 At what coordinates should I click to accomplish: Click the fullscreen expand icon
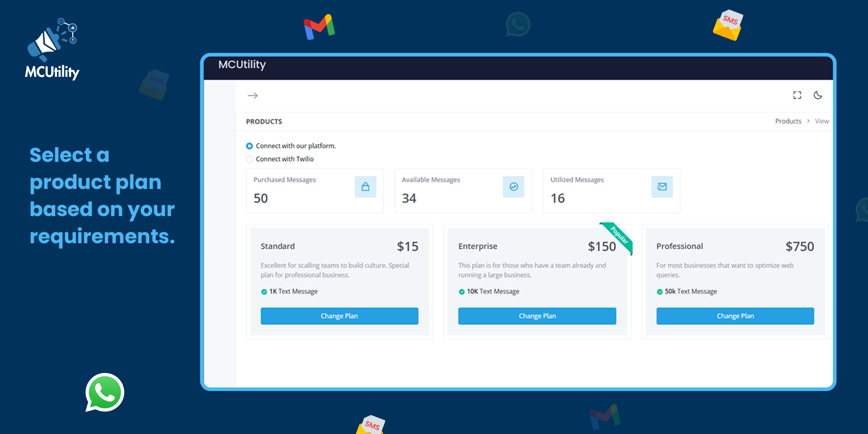click(x=797, y=95)
